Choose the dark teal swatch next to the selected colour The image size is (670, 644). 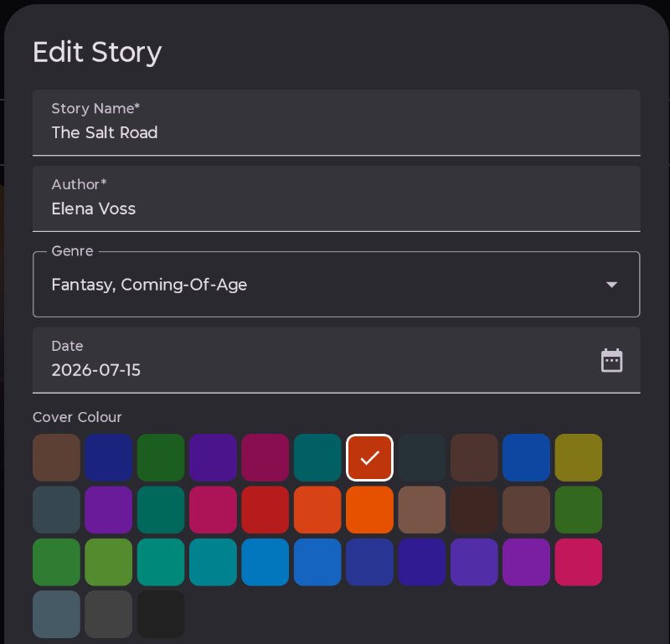pos(317,458)
